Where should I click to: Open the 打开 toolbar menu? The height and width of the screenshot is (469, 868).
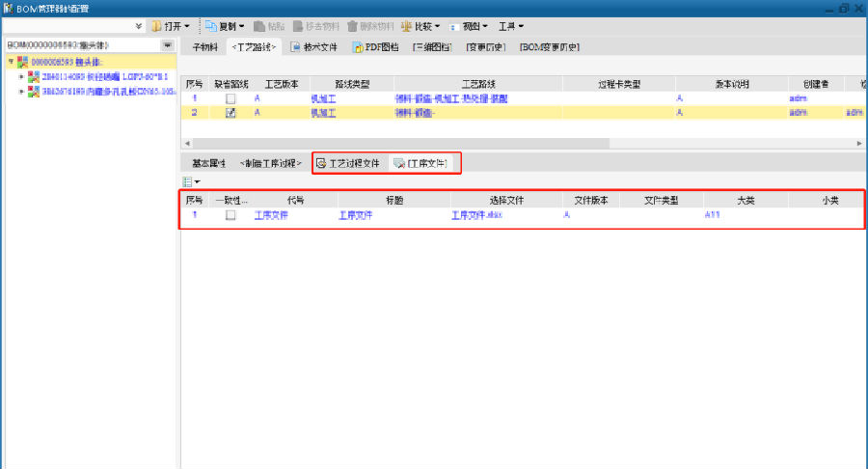170,26
